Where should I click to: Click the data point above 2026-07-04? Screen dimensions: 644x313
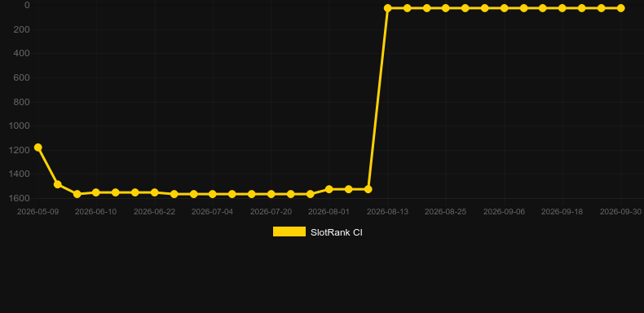[212, 194]
